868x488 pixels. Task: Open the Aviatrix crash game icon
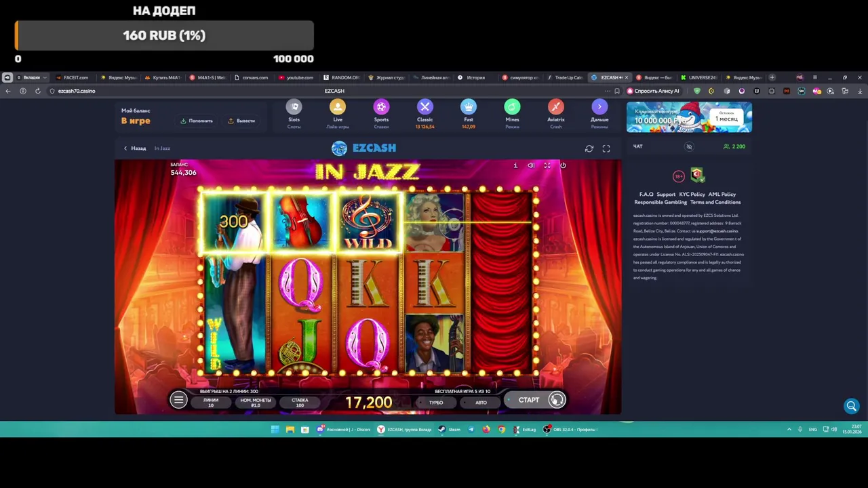[556, 107]
